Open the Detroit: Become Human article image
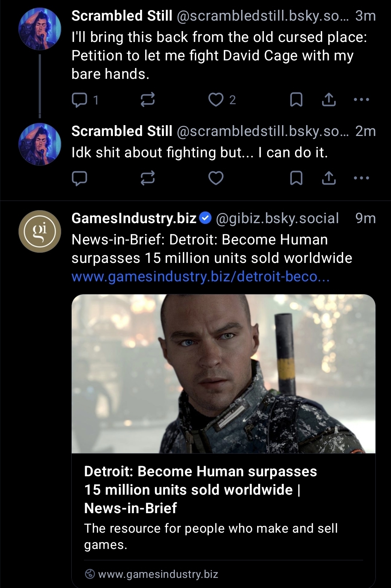 pyautogui.click(x=223, y=374)
